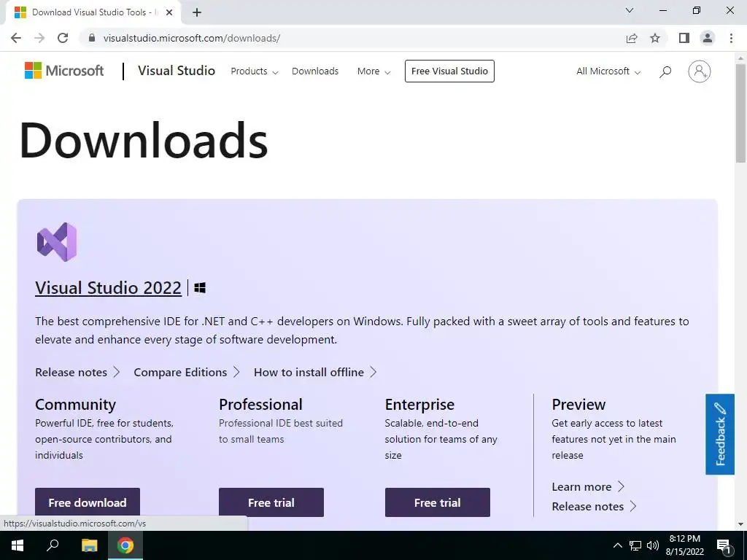Open the Downloads nav menu item
Viewport: 747px width, 560px height.
315,71
